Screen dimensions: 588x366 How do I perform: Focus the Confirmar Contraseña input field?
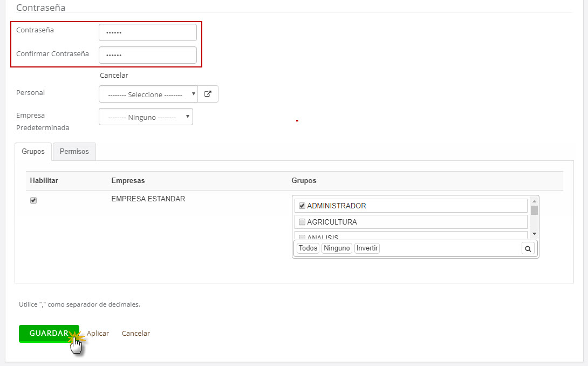pyautogui.click(x=147, y=55)
